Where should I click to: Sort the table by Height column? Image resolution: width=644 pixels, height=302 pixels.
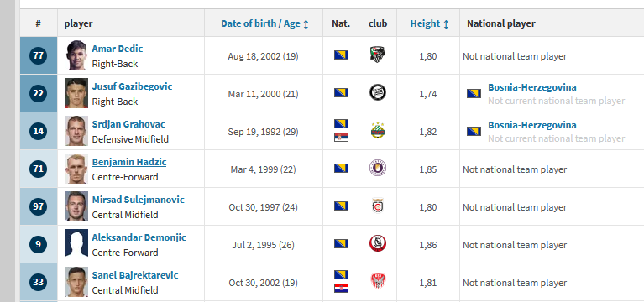(x=429, y=23)
